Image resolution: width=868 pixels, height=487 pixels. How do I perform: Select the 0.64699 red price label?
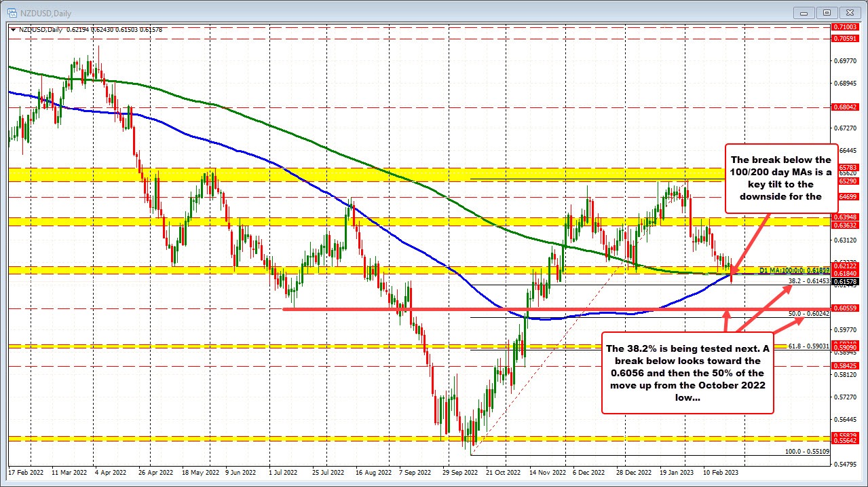click(846, 196)
